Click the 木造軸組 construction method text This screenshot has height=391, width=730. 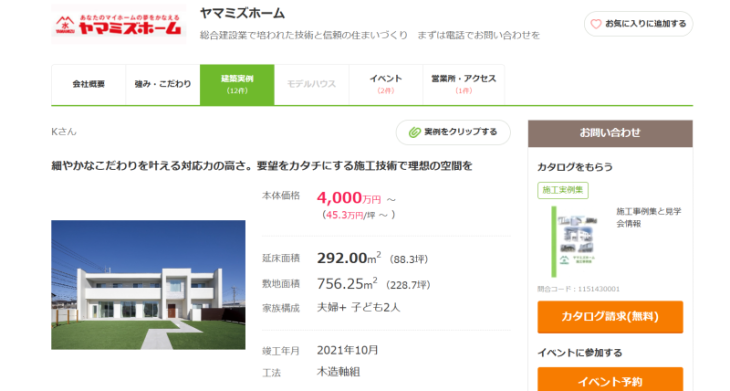338,372
